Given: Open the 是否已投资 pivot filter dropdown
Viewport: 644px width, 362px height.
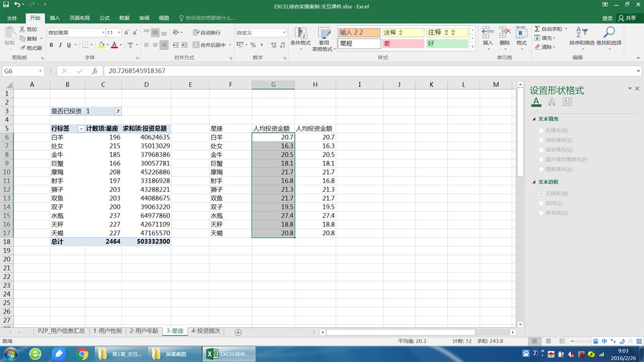Looking at the screenshot, I should 118,111.
